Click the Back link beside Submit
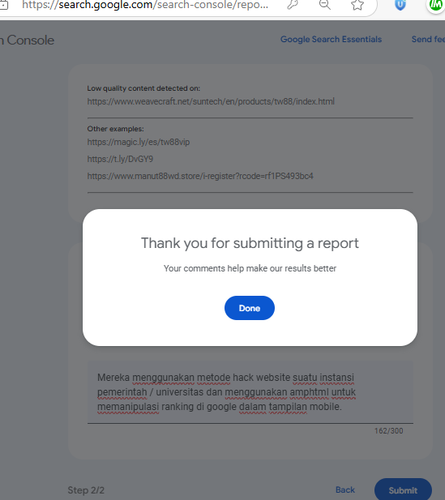The height and width of the screenshot is (500, 445). (345, 490)
